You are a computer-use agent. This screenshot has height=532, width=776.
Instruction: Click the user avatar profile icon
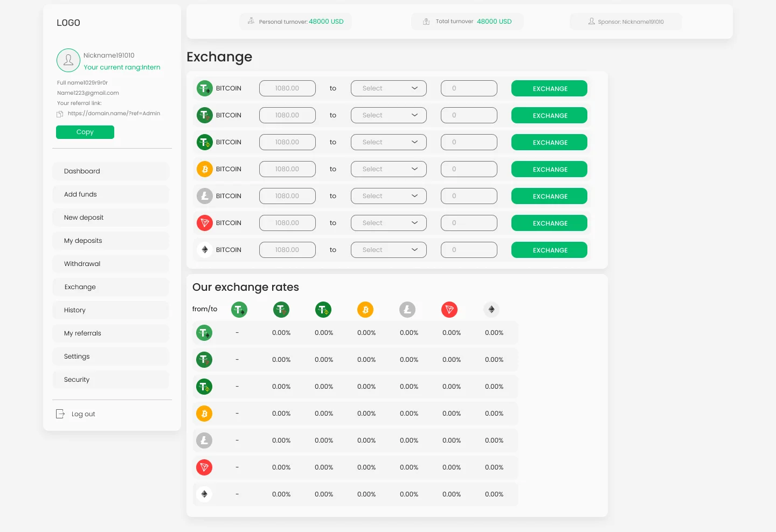pyautogui.click(x=68, y=60)
